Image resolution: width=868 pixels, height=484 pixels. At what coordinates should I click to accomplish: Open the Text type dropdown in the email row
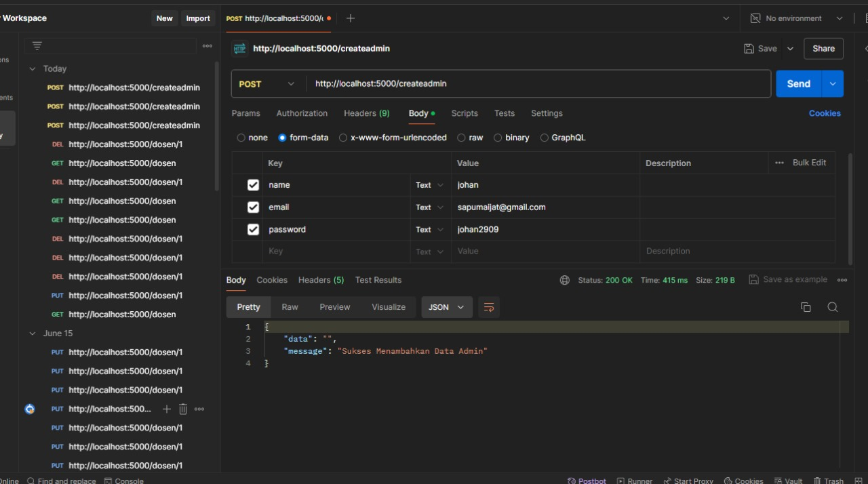[430, 207]
